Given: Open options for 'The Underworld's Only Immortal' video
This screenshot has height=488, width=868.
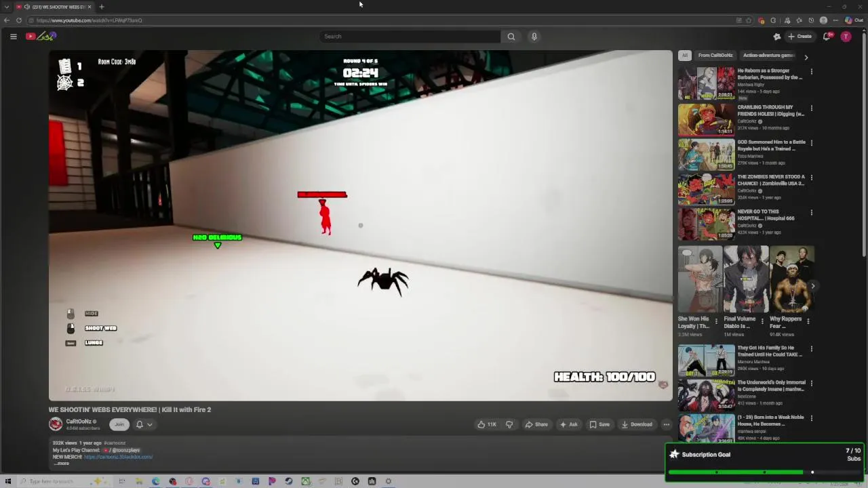Looking at the screenshot, I should pos(811,383).
